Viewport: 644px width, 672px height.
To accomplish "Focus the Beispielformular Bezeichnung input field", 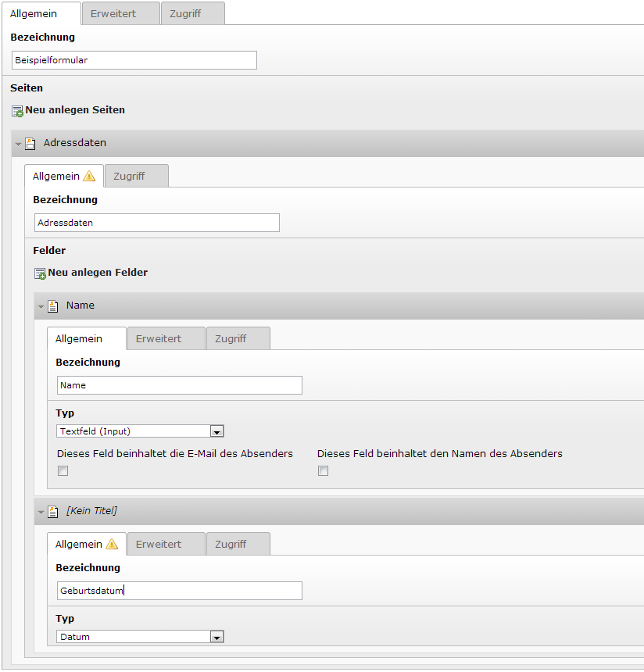I will coord(134,60).
